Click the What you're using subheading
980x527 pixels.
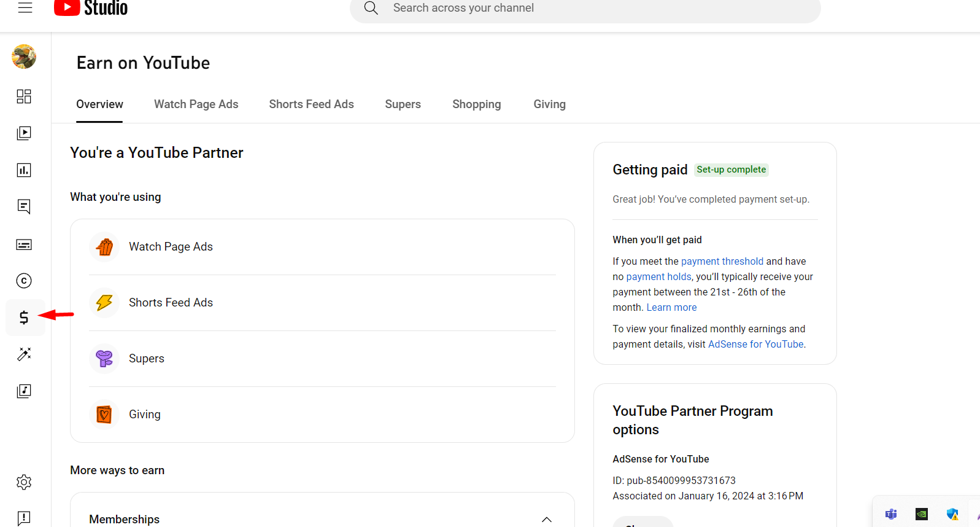(115, 197)
